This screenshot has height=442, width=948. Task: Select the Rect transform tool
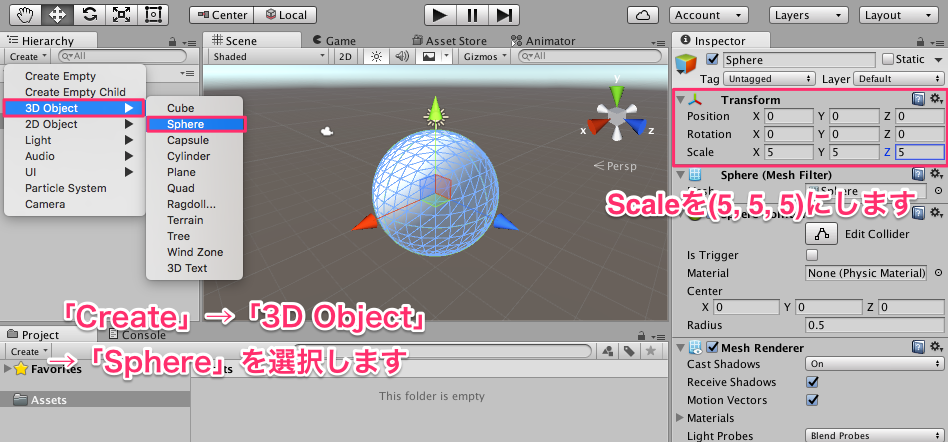[154, 15]
